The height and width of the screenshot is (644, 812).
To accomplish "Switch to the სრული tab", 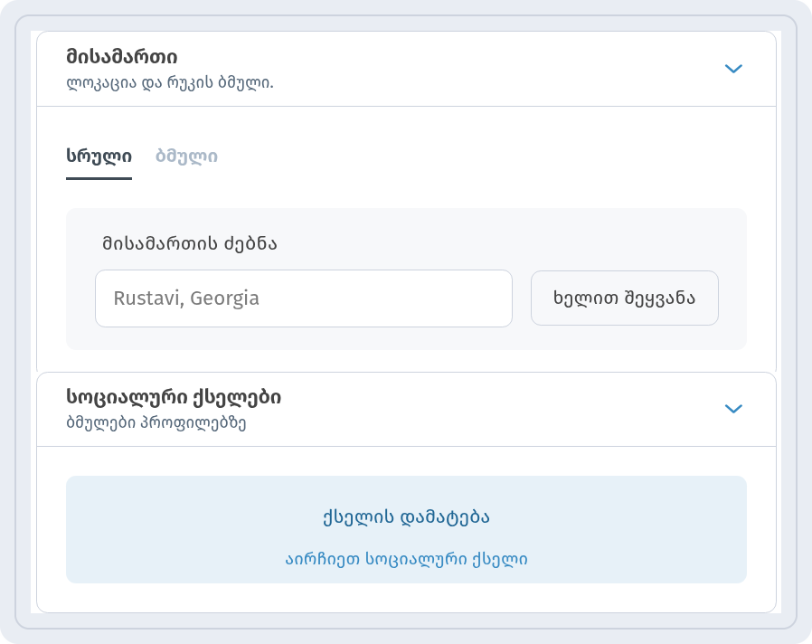I will point(99,156).
